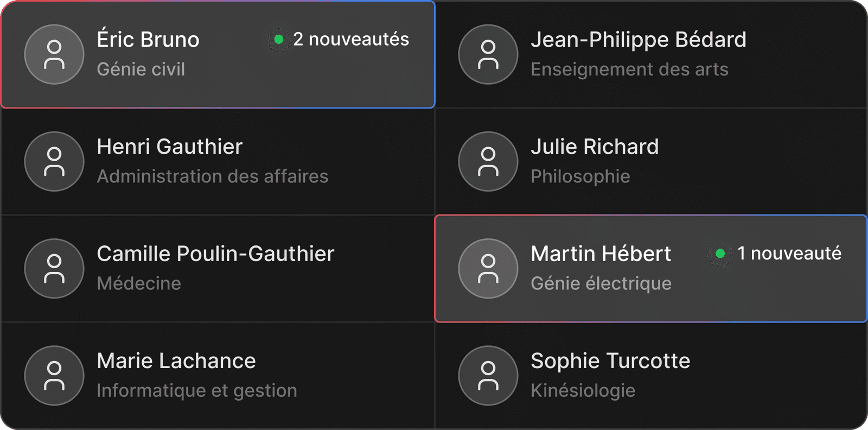868x430 pixels.
Task: Select the Éric Bruno name
Action: (x=148, y=40)
